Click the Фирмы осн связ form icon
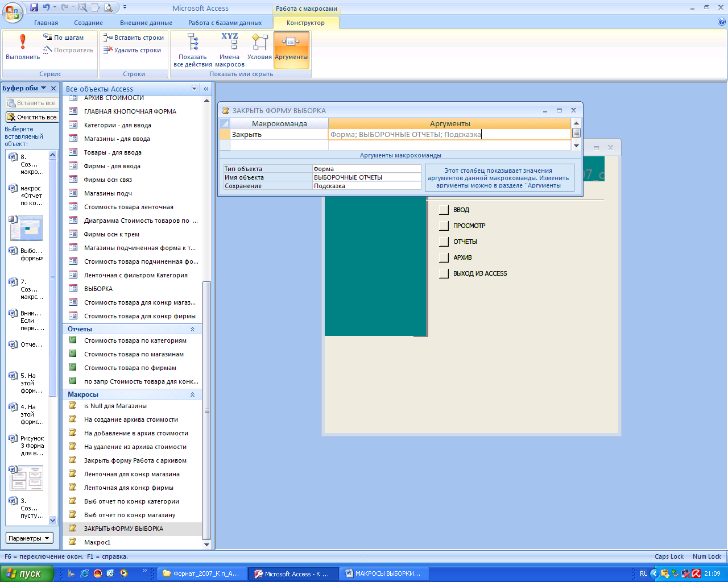This screenshot has height=582, width=728. coord(73,179)
